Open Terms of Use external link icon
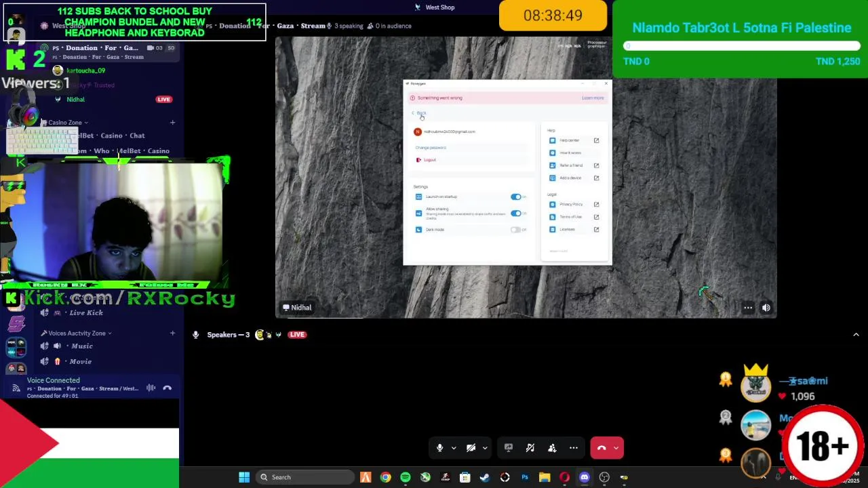Image resolution: width=868 pixels, height=488 pixels. tap(597, 217)
